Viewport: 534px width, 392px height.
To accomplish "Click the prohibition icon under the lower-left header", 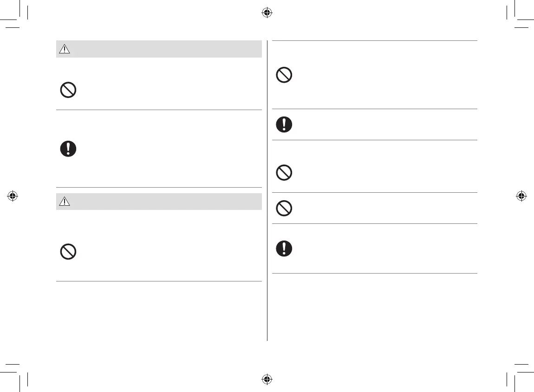I will click(x=68, y=252).
